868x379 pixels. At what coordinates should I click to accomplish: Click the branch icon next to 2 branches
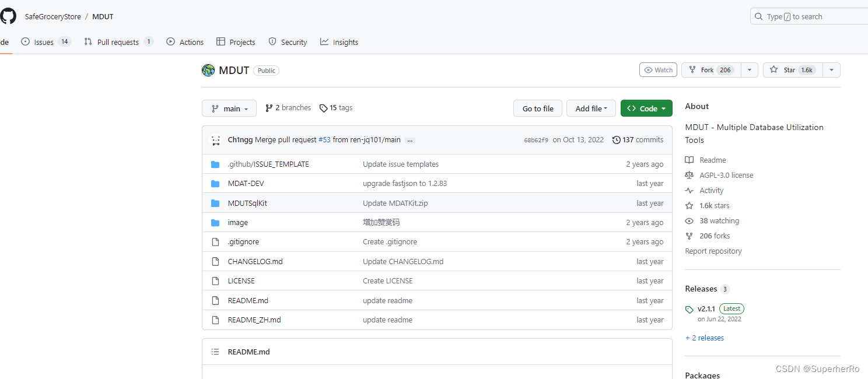coord(269,108)
